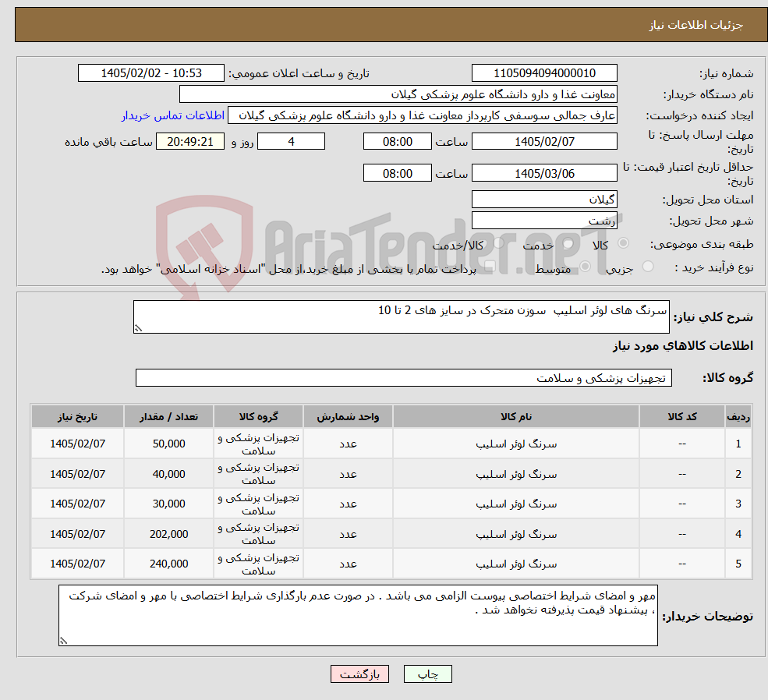The image size is (768, 700).
Task: Click the price validity time 08:00 field
Action: (x=397, y=173)
